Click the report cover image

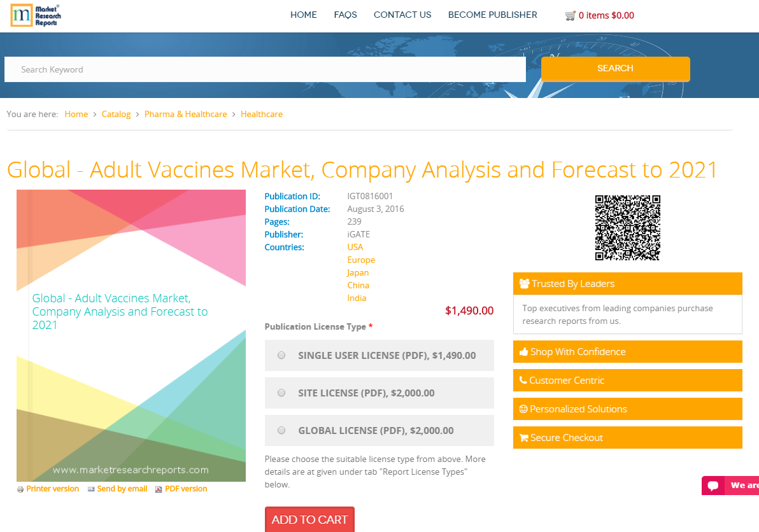[131, 335]
